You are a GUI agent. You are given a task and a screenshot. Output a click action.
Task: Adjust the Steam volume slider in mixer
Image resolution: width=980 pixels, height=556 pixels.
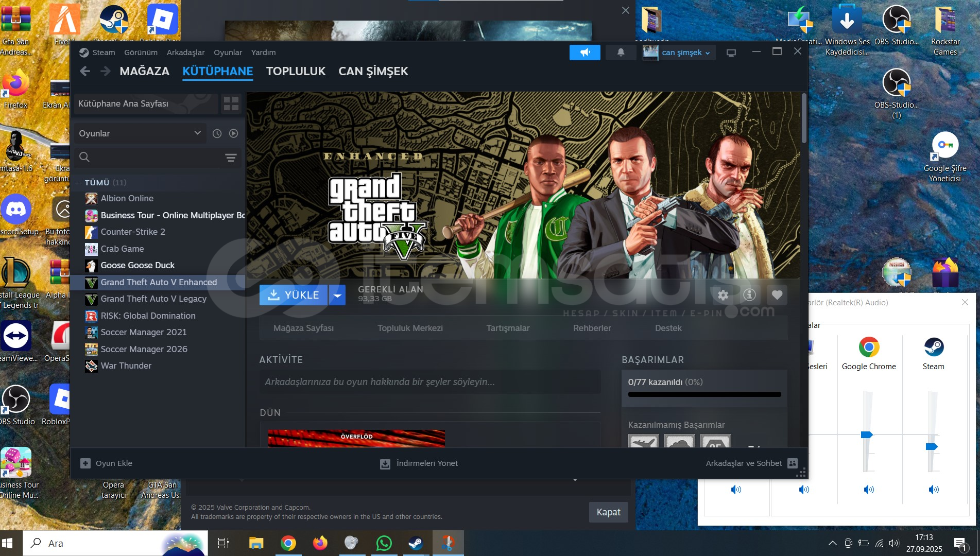tap(932, 446)
